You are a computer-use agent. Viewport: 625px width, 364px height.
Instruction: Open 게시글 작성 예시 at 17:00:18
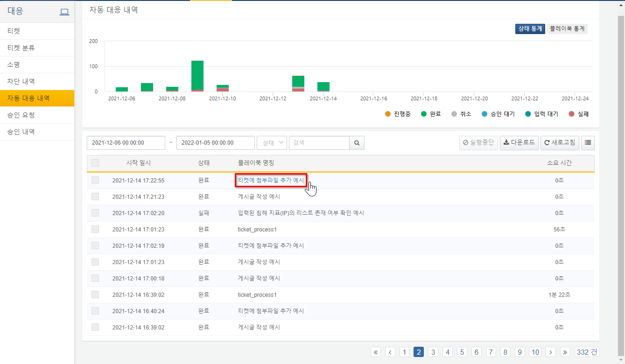(259, 278)
